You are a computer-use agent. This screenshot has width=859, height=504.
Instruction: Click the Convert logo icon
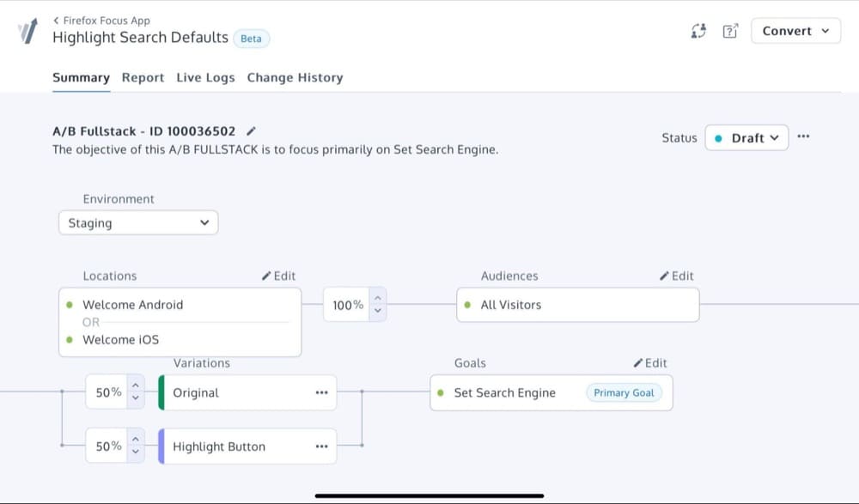(x=27, y=31)
